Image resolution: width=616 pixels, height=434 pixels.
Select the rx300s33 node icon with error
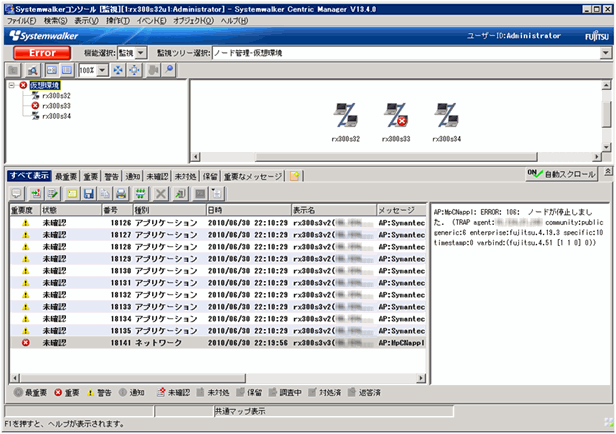tap(396, 115)
